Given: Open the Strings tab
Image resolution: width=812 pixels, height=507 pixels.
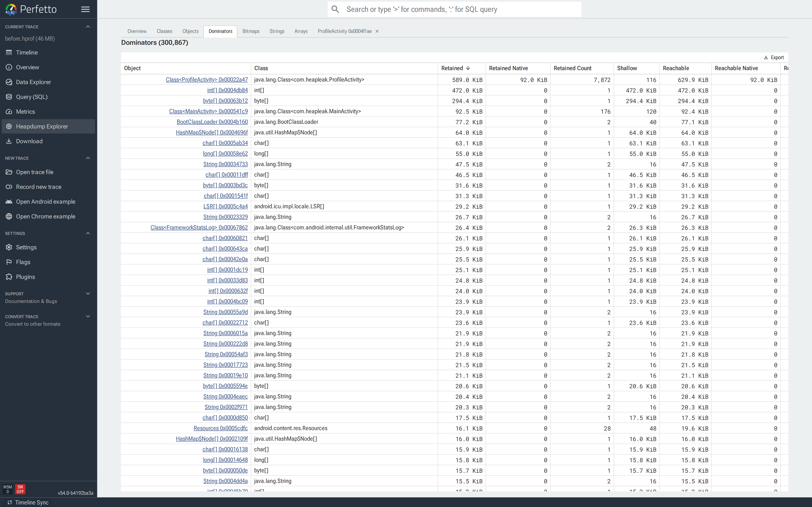Looking at the screenshot, I should click(x=277, y=31).
